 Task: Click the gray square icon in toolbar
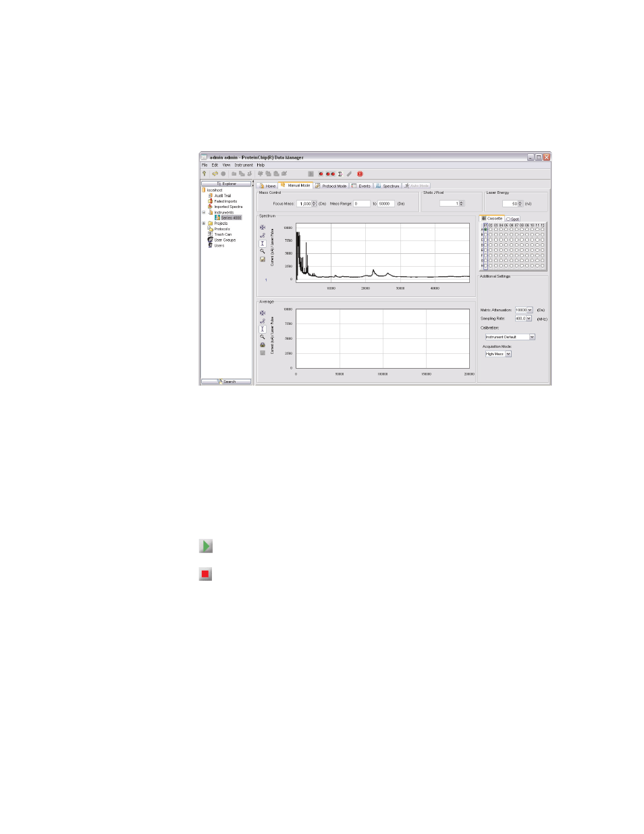click(311, 174)
